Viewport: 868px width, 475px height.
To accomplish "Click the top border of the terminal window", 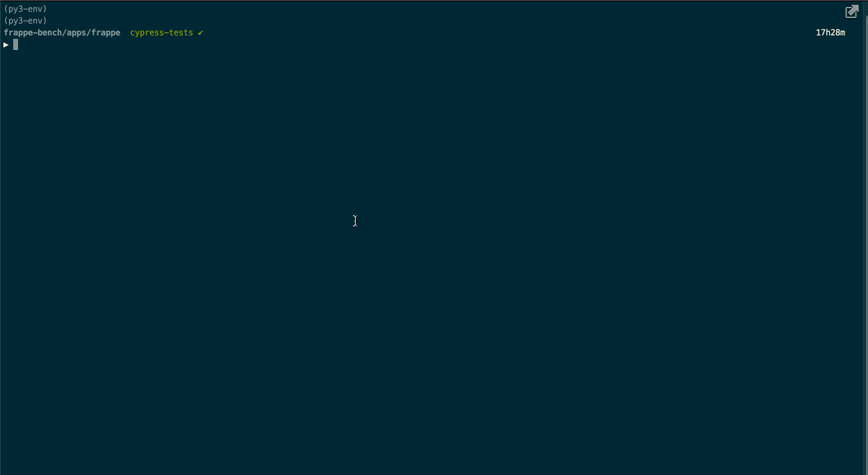I will point(434,1).
